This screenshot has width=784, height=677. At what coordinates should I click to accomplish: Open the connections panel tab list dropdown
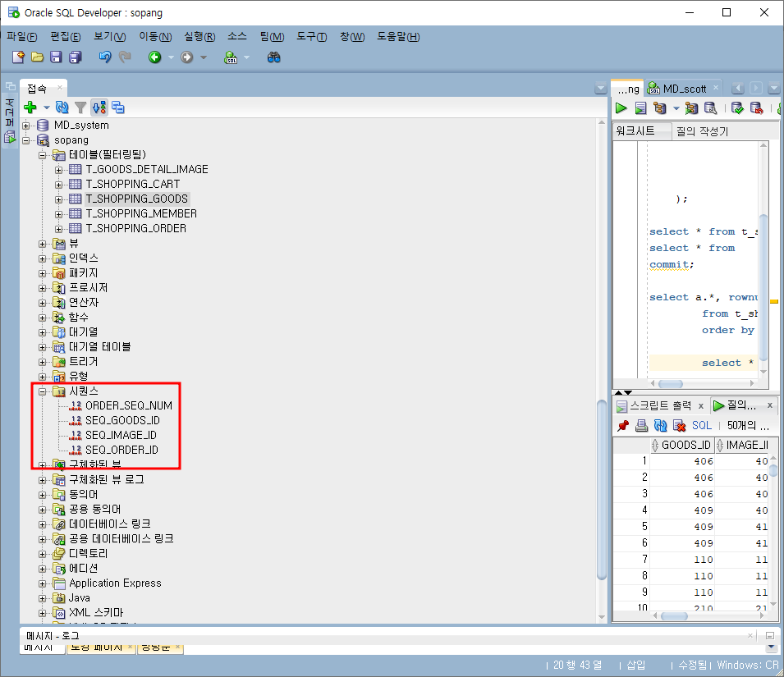pos(601,89)
